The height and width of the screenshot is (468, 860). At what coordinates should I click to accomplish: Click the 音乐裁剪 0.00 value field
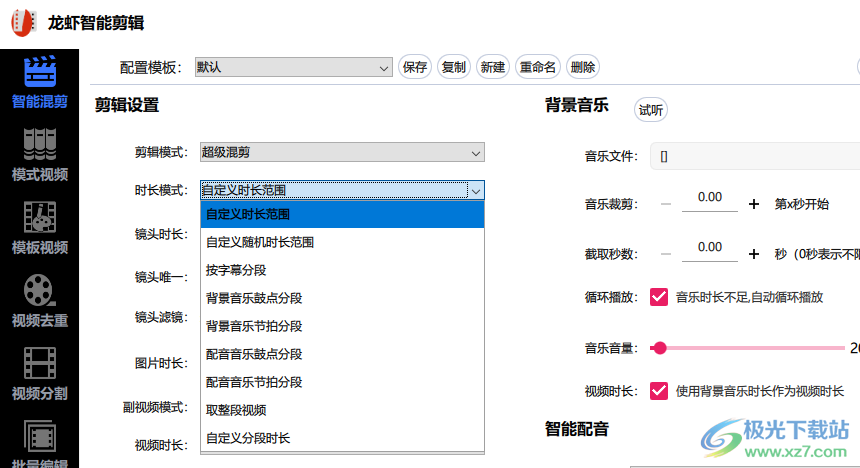point(710,198)
